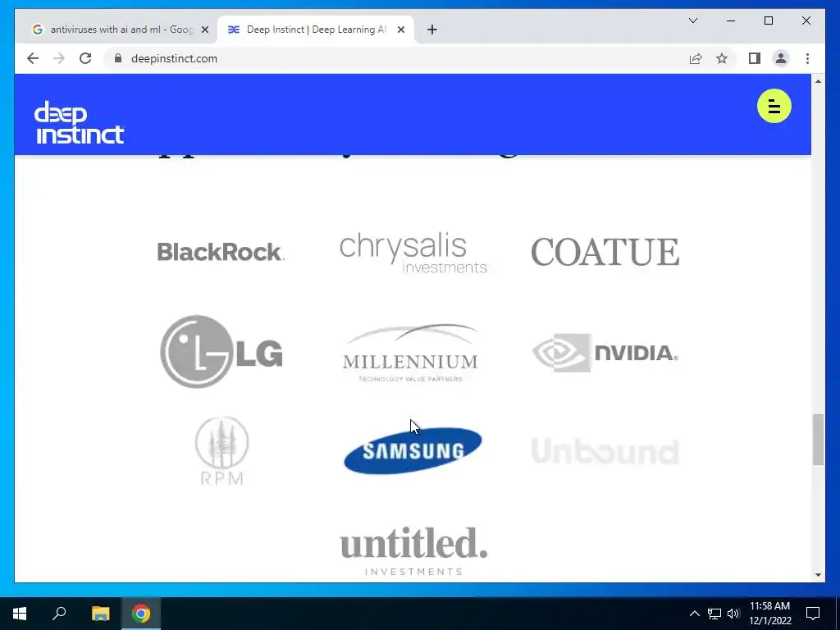Expand the tab search dropdown
The width and height of the screenshot is (840, 630).
tap(692, 21)
